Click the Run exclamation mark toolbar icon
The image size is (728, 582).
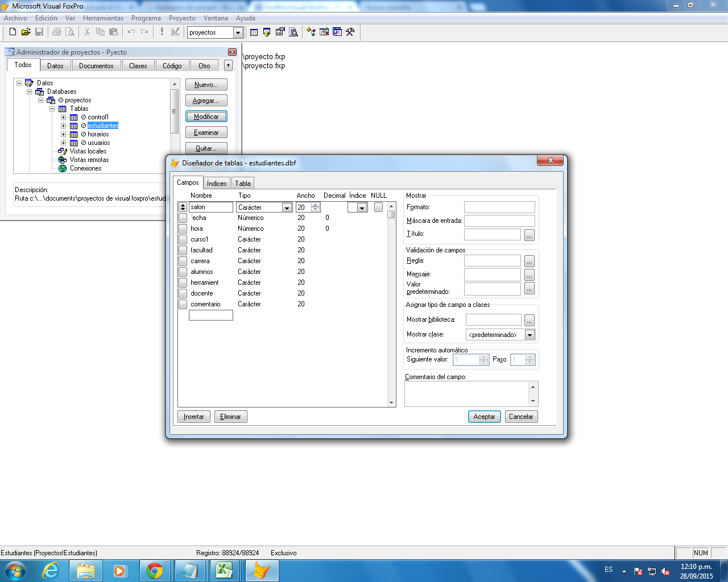coord(162,32)
